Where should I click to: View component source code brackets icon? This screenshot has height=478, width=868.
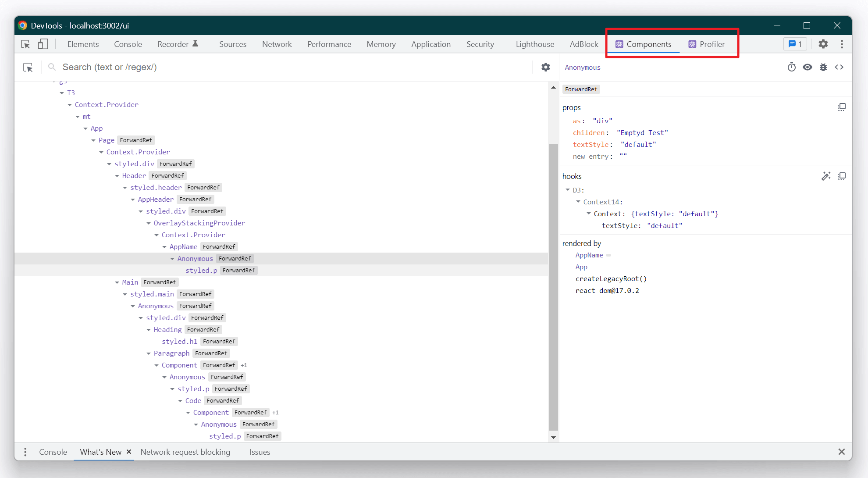839,67
